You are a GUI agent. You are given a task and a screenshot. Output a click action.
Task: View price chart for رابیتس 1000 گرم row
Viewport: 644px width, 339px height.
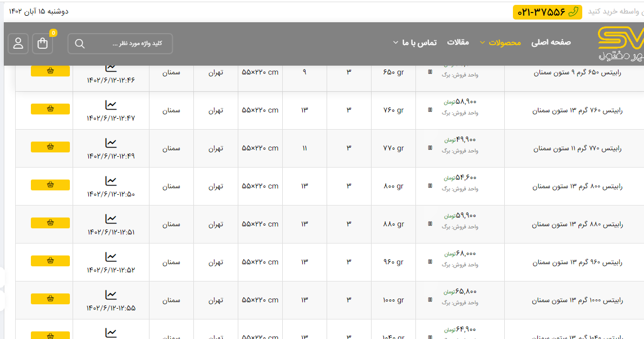110,295
